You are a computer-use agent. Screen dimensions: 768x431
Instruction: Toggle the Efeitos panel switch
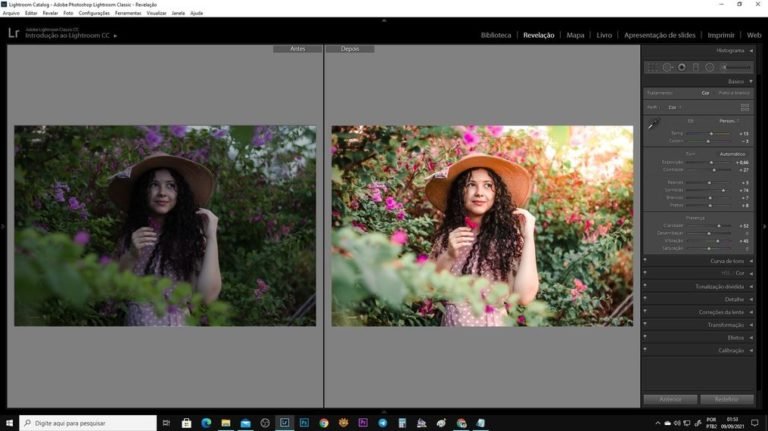[x=645, y=338]
